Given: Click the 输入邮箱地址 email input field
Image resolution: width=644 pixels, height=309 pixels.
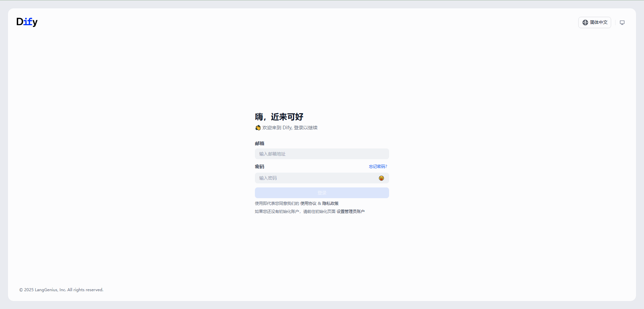Looking at the screenshot, I should [322, 154].
